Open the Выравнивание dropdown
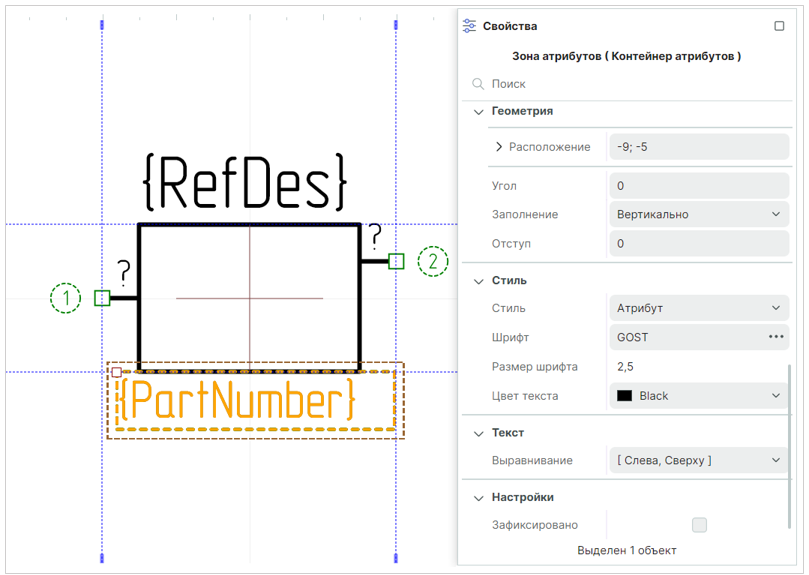 pos(698,461)
